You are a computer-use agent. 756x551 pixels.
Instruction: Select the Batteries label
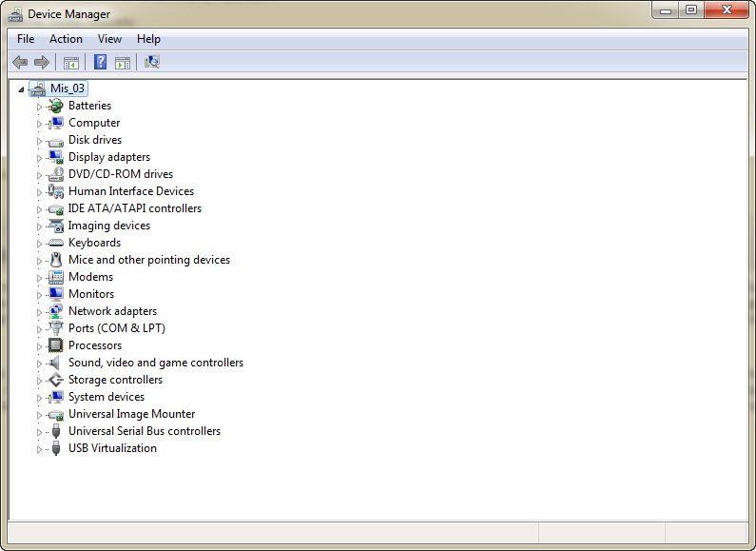pyautogui.click(x=89, y=106)
